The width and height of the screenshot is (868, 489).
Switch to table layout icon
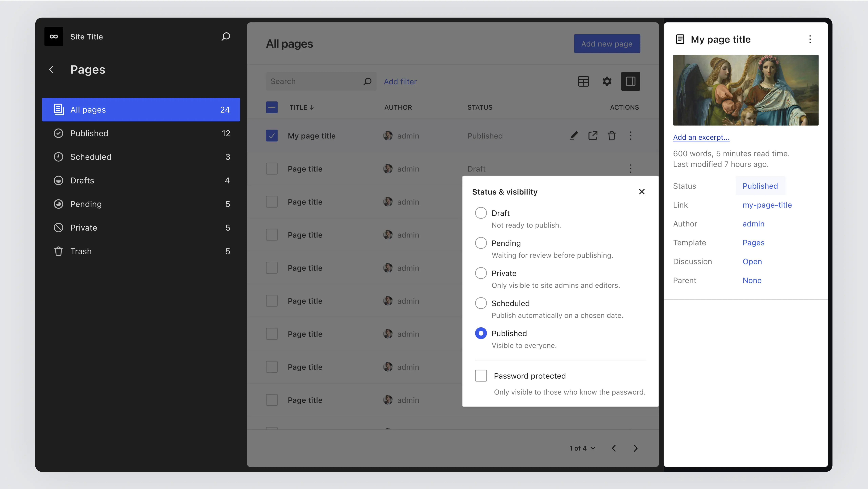point(583,81)
